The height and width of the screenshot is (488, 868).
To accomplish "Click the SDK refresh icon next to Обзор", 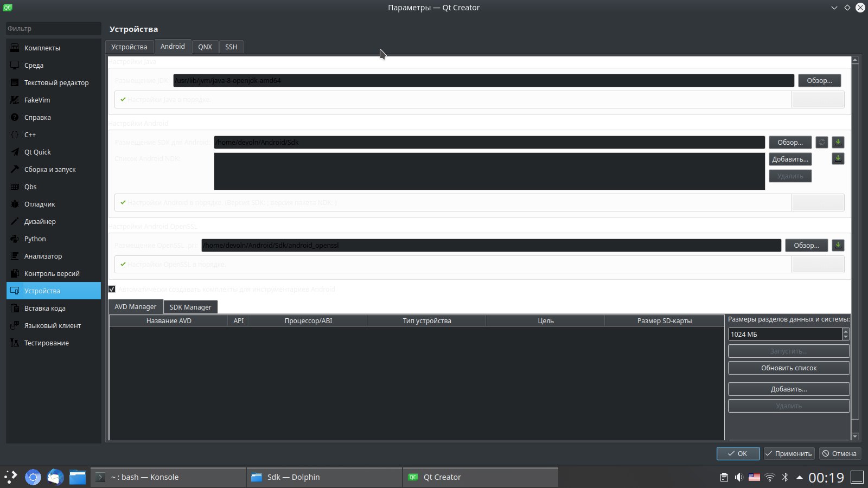I will pos(822,142).
